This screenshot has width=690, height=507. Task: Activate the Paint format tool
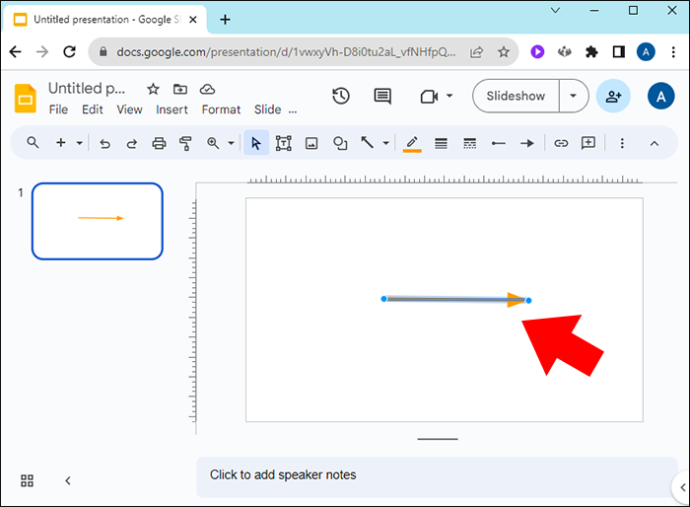[x=186, y=143]
